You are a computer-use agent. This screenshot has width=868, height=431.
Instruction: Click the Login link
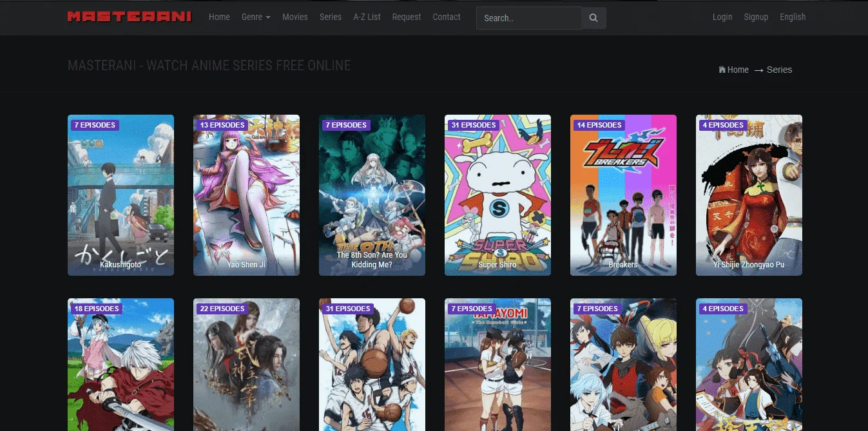coord(722,17)
